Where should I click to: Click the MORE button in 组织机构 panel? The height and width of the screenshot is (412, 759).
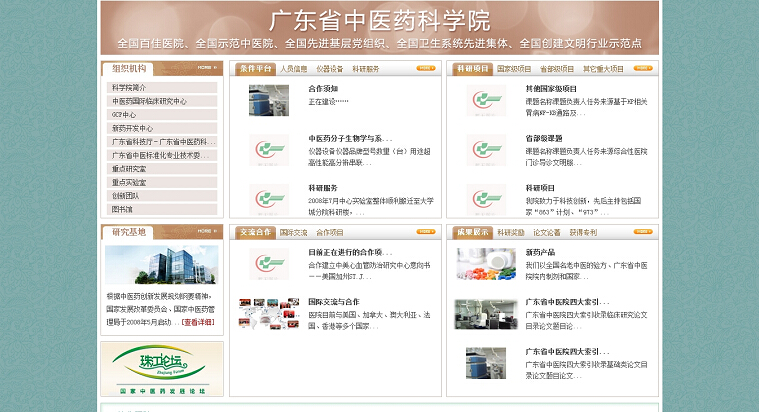tap(207, 68)
